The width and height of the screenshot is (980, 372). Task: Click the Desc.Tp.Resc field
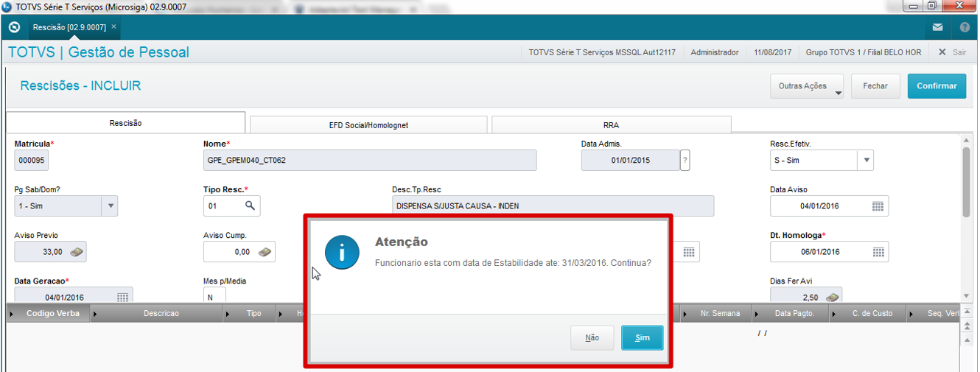(553, 206)
